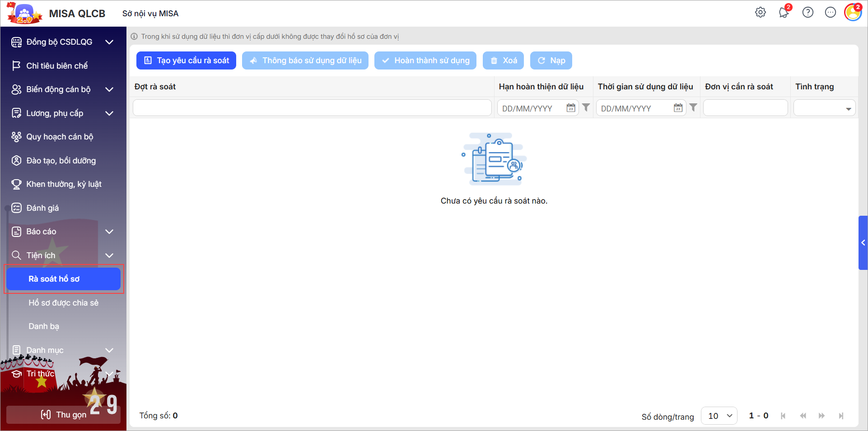Click Tạo yêu cầu rà soát button
Viewport: 868px width, 431px height.
coord(186,60)
